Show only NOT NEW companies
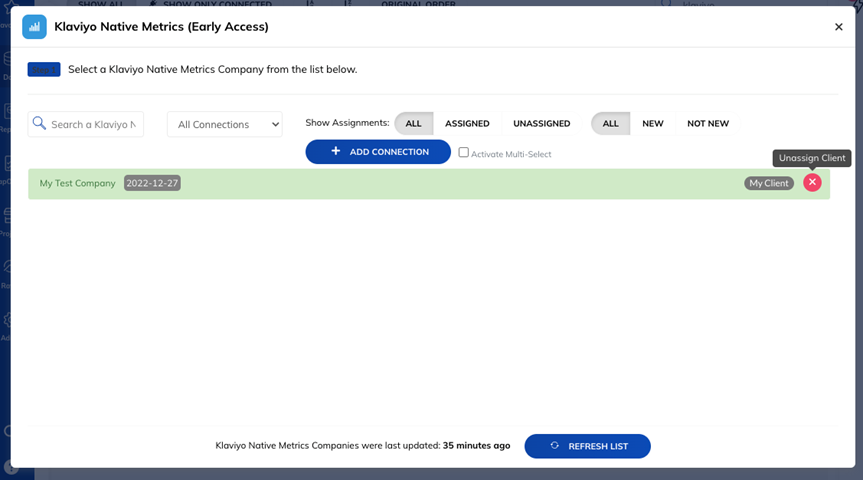 pos(708,123)
